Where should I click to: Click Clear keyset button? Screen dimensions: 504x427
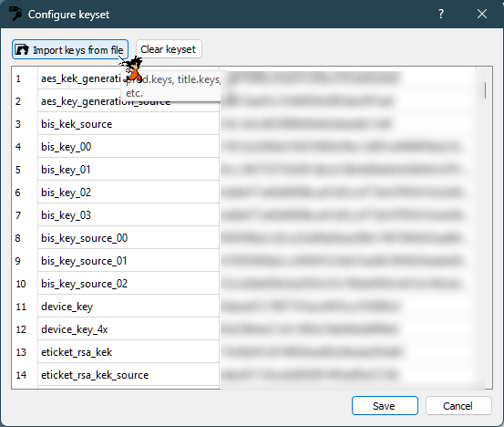tap(169, 49)
